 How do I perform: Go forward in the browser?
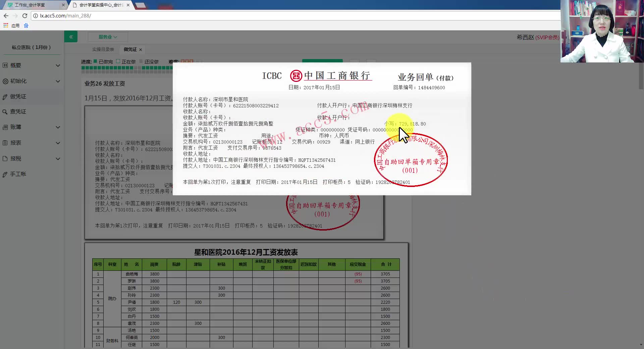tap(15, 16)
